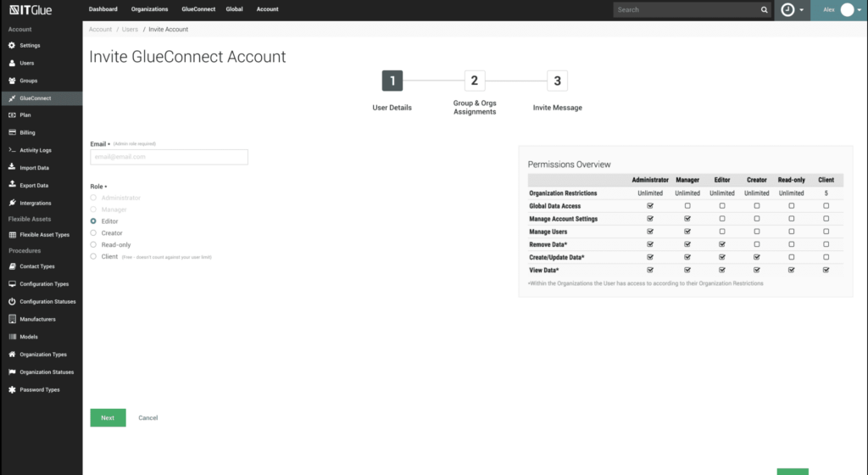Open the Password Types asterisk icon
Image resolution: width=868 pixels, height=475 pixels.
coord(12,389)
